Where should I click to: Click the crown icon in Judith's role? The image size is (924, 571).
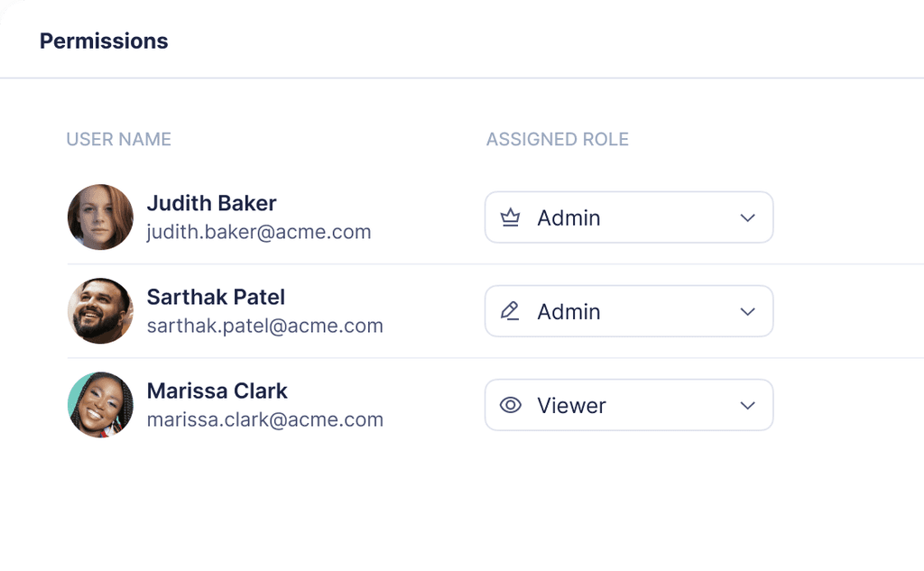click(x=511, y=217)
